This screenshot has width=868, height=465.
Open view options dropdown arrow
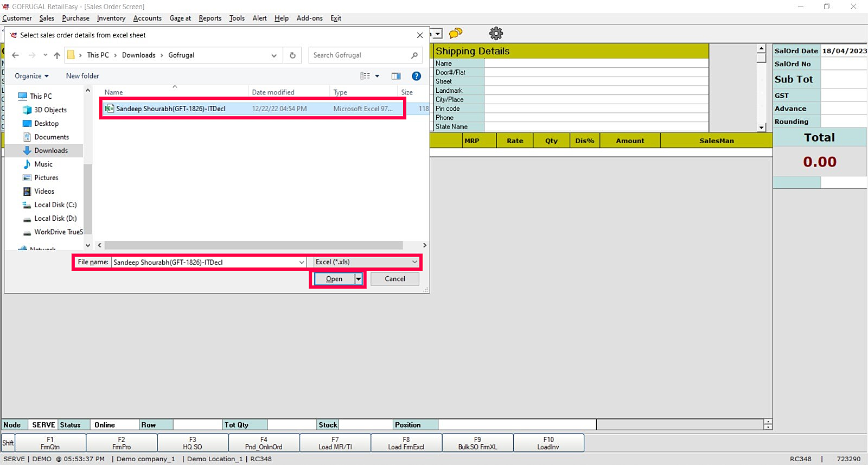coord(377,76)
